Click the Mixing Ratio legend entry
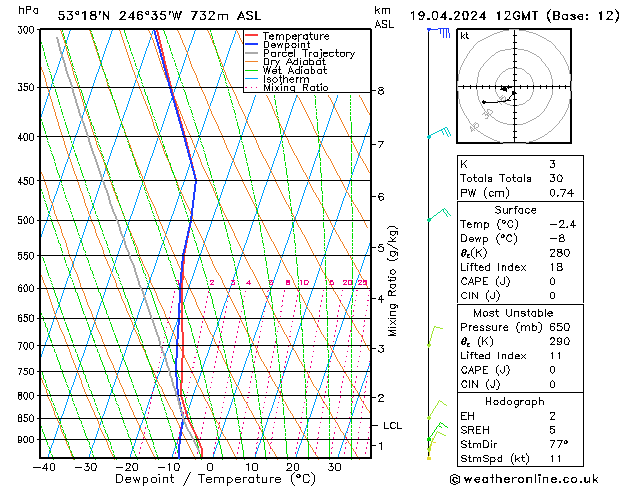This screenshot has height=486, width=629. (x=296, y=88)
